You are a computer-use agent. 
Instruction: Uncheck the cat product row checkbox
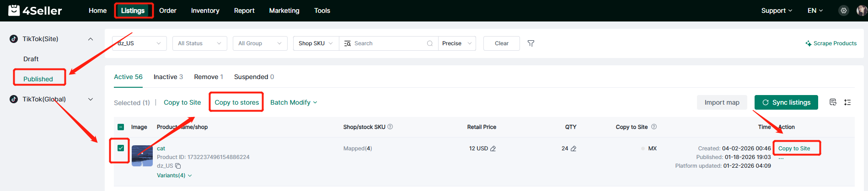(x=121, y=148)
